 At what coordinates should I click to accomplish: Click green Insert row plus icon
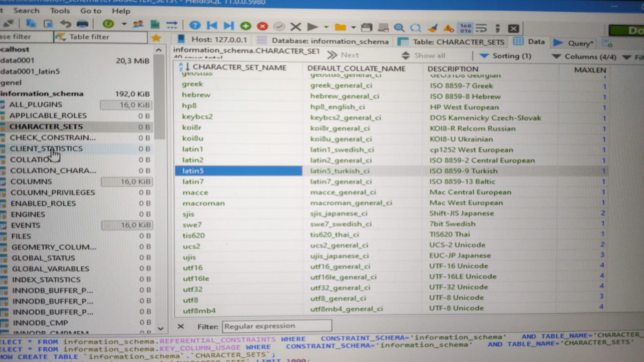246,26
